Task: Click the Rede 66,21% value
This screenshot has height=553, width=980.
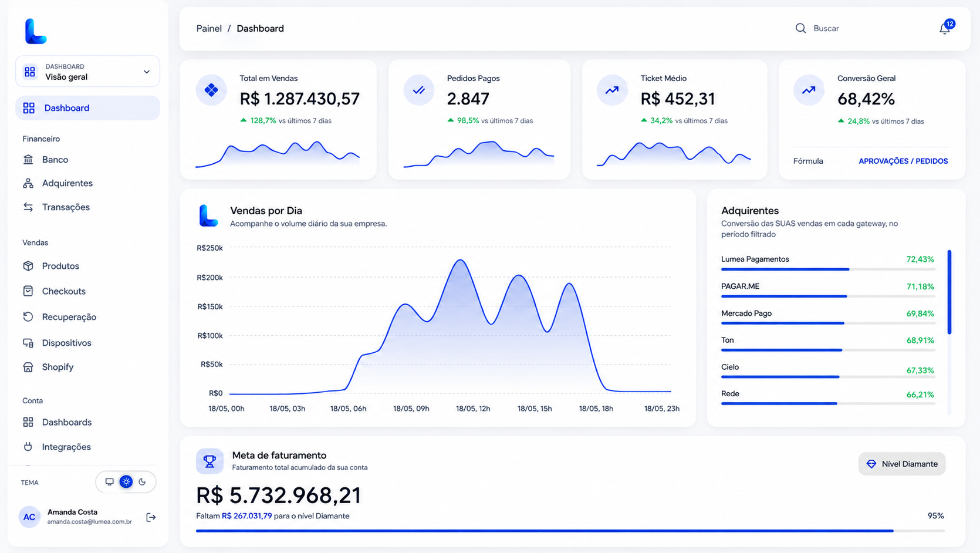Action: [920, 394]
